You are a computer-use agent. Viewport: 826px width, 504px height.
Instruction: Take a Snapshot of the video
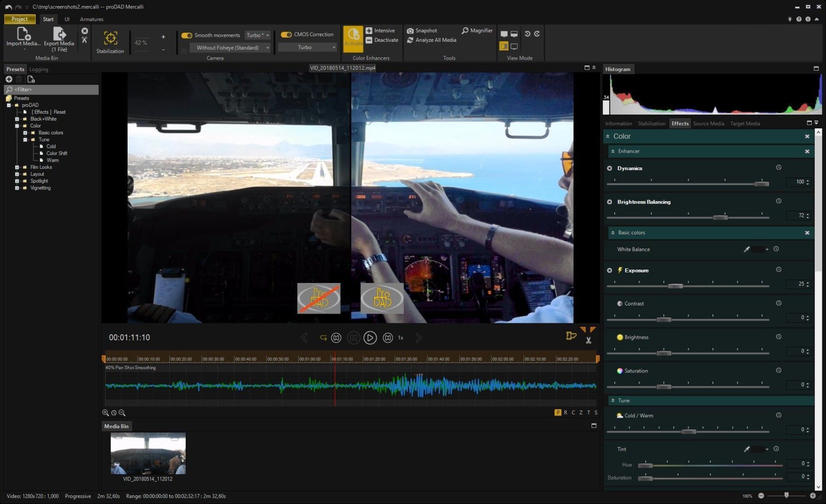click(x=421, y=31)
